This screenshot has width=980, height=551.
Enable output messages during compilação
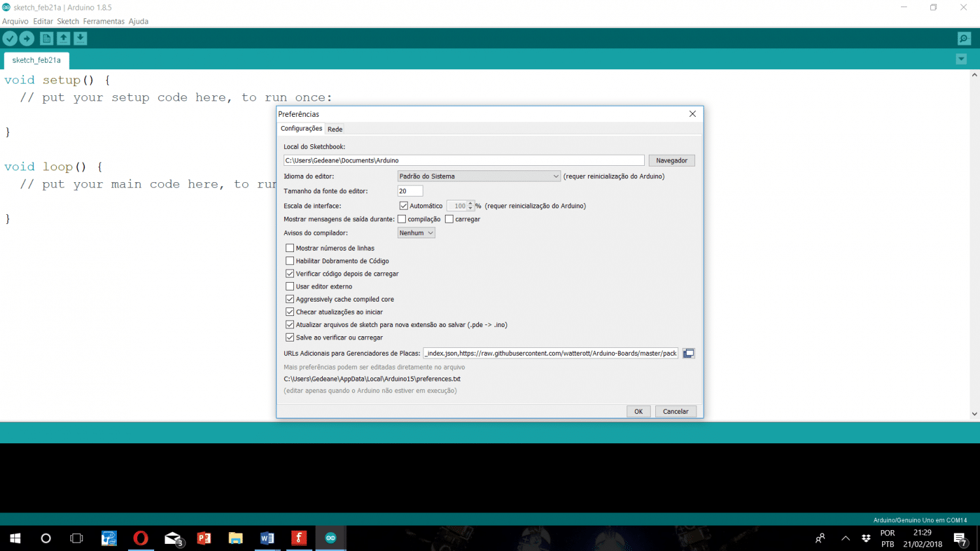pos(402,219)
